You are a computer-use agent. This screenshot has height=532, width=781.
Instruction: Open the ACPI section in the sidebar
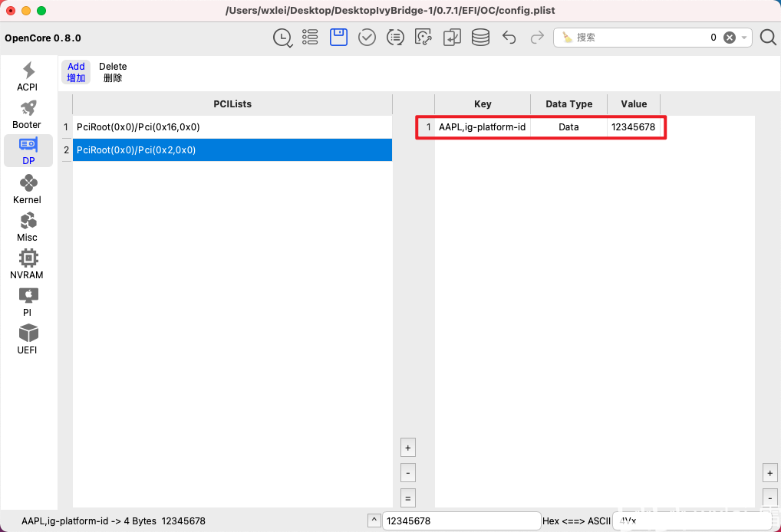point(28,76)
